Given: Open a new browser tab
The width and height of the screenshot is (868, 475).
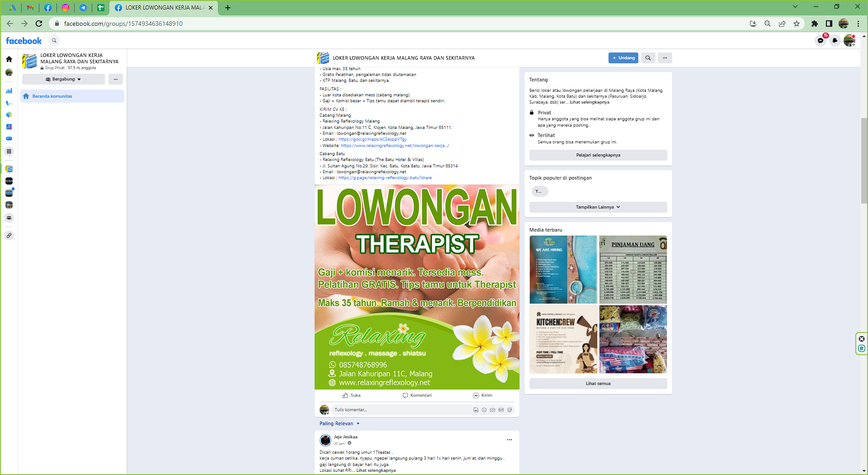Looking at the screenshot, I should pyautogui.click(x=228, y=8).
